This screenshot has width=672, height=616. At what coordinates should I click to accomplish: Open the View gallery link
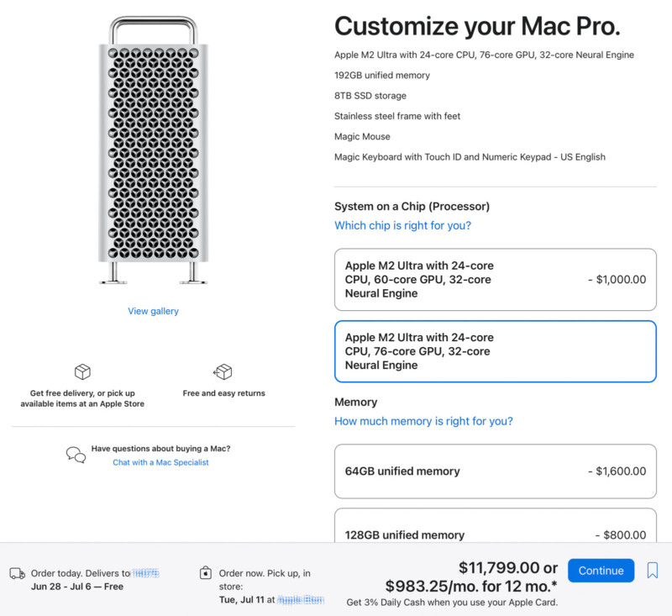(x=153, y=311)
